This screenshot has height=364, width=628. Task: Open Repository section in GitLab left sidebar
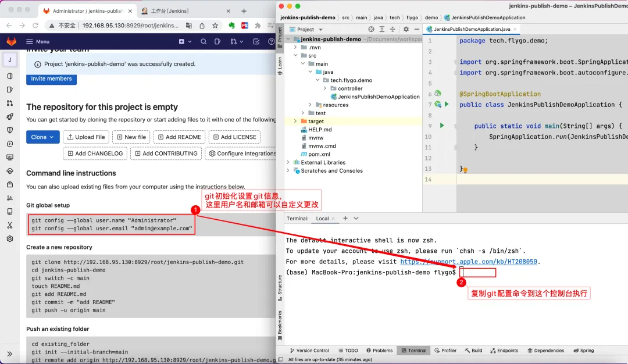tap(10, 76)
